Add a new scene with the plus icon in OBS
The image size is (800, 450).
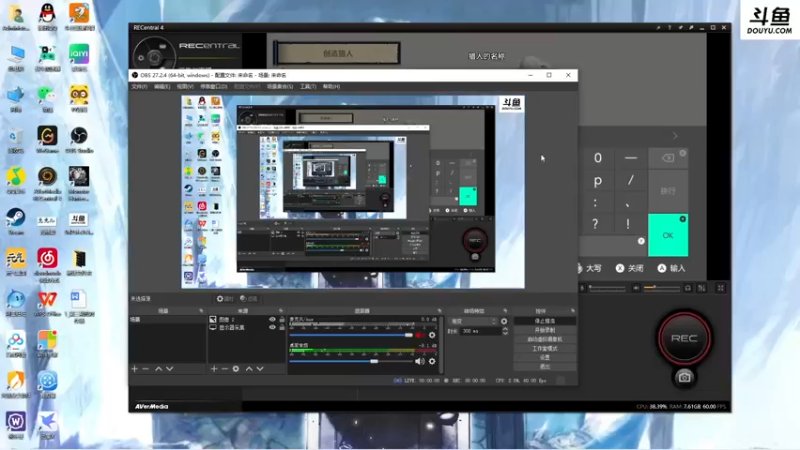(135, 368)
